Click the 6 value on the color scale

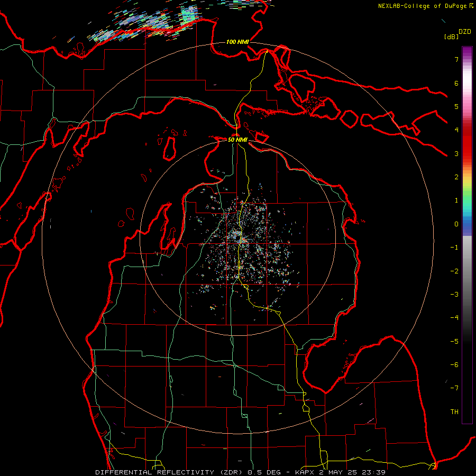[x=456, y=83]
